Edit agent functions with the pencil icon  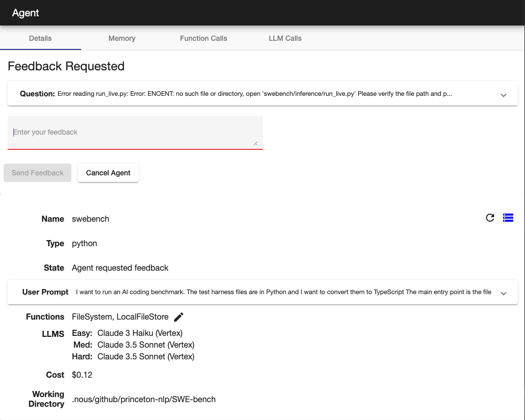pos(179,317)
